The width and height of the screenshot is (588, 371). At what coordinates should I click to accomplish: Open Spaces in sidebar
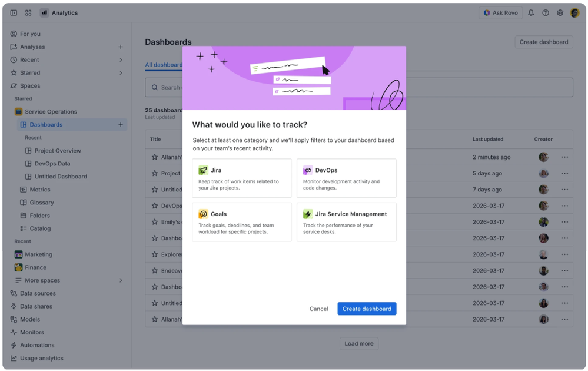tap(30, 86)
